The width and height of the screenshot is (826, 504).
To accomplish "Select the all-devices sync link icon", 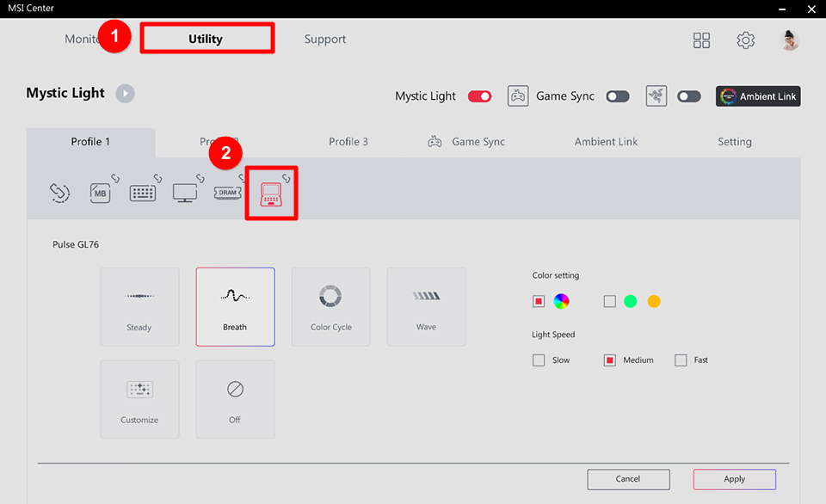I will 59,193.
